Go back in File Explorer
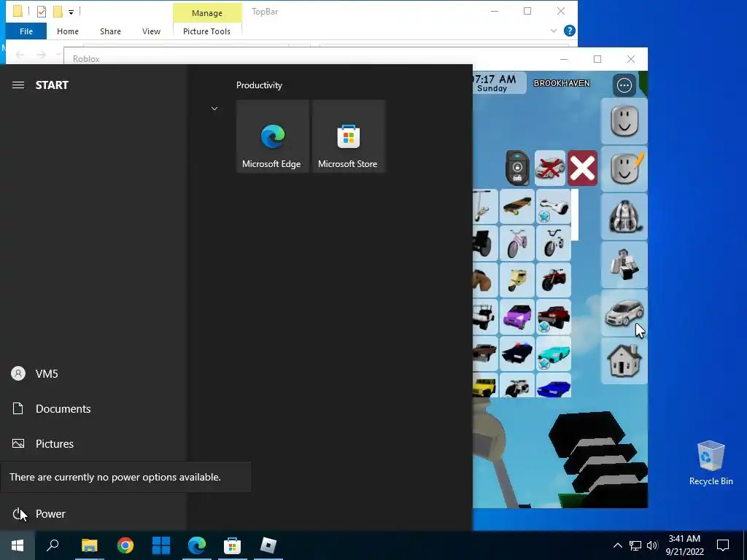Viewport: 747px width, 560px height. click(x=20, y=55)
